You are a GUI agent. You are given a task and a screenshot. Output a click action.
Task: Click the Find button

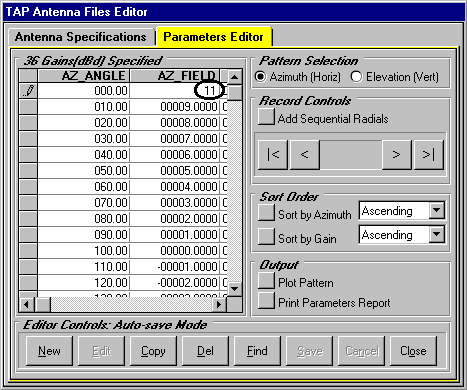tap(257, 351)
